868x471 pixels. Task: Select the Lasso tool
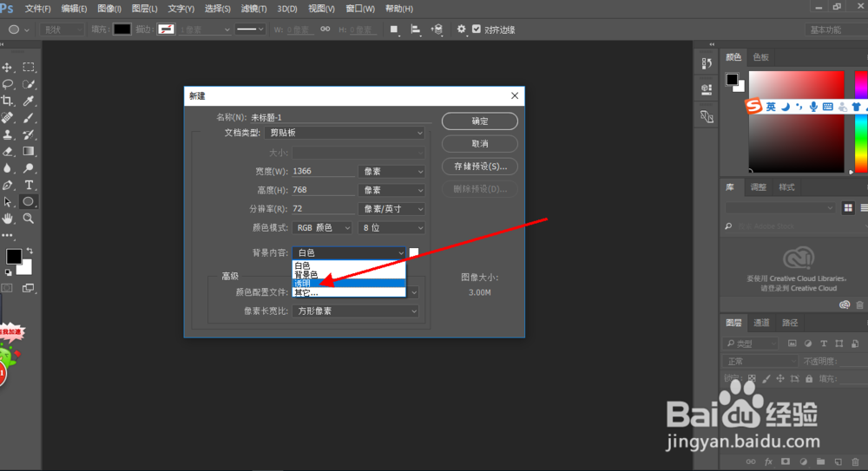7,84
